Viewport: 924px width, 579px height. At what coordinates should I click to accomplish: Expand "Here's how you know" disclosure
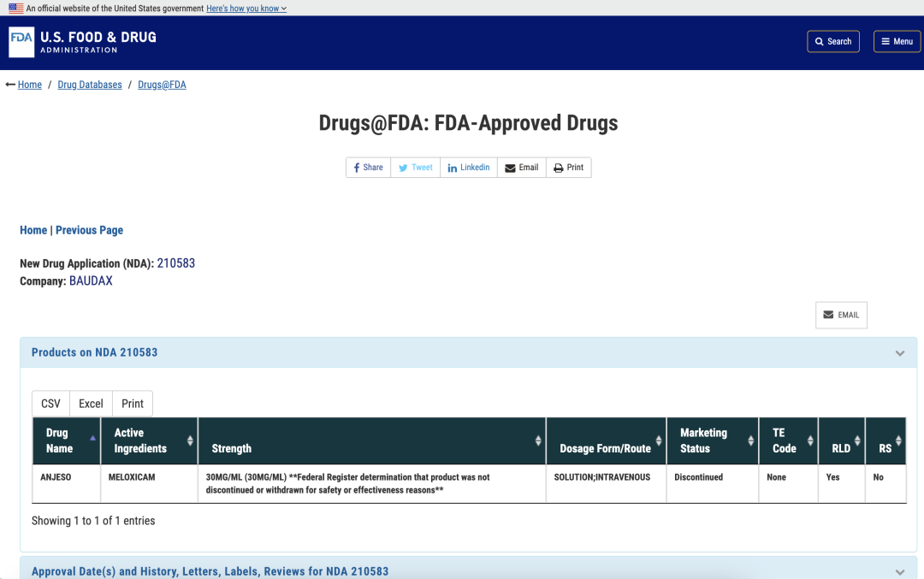[246, 9]
